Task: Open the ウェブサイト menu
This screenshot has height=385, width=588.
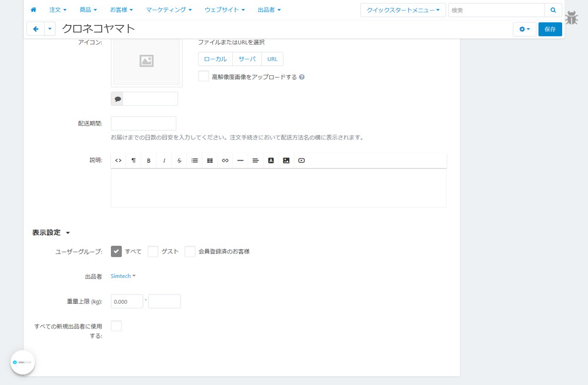Action: pos(225,10)
